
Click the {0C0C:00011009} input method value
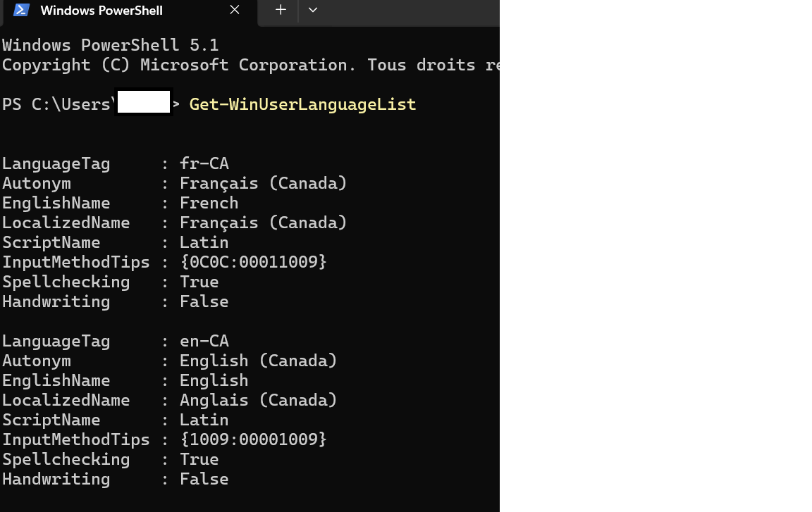253,262
